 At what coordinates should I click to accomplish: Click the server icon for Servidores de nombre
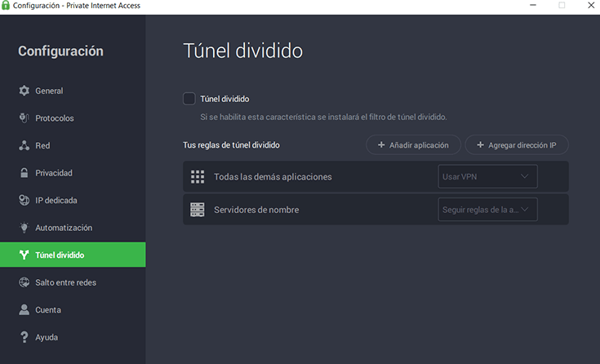coord(198,210)
